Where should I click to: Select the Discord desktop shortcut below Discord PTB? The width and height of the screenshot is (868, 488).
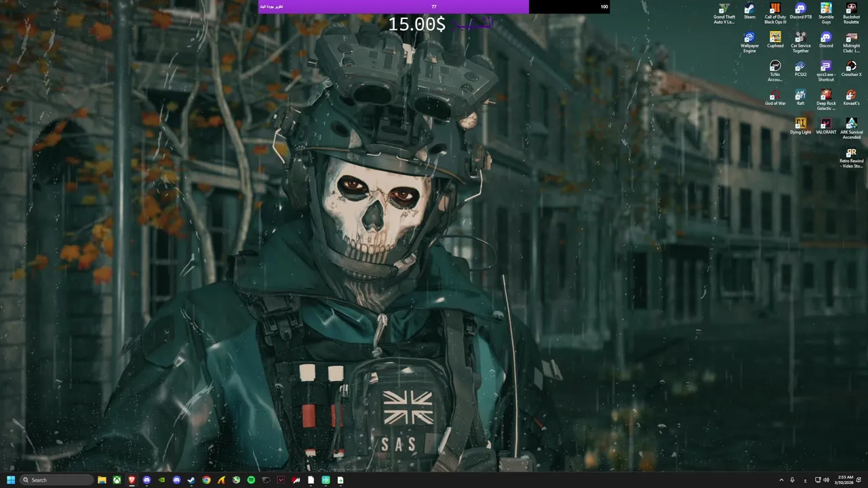(x=826, y=40)
